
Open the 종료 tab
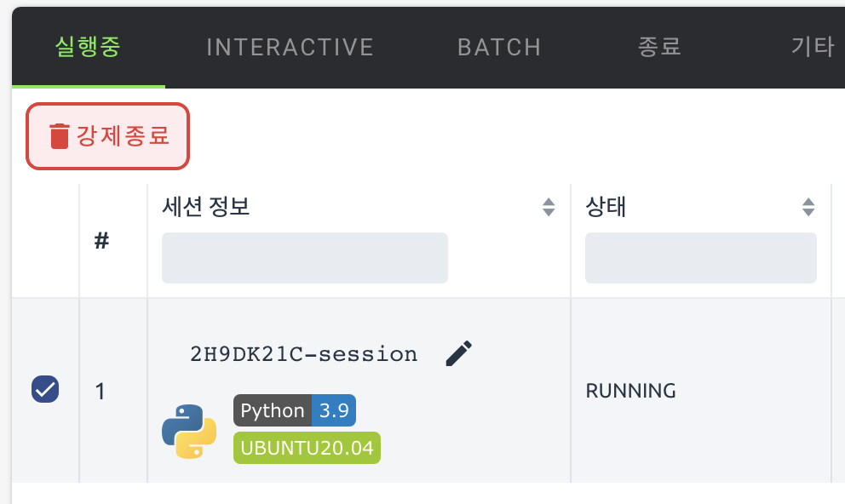(658, 47)
